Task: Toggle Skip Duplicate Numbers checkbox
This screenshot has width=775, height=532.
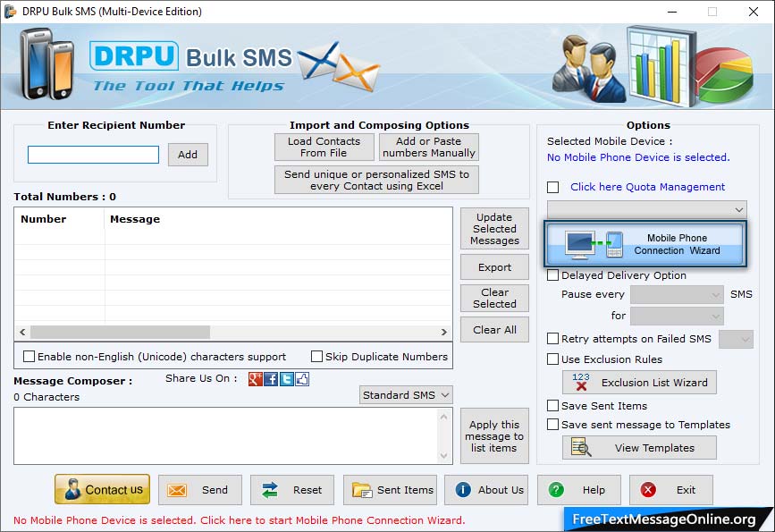Action: click(316, 357)
